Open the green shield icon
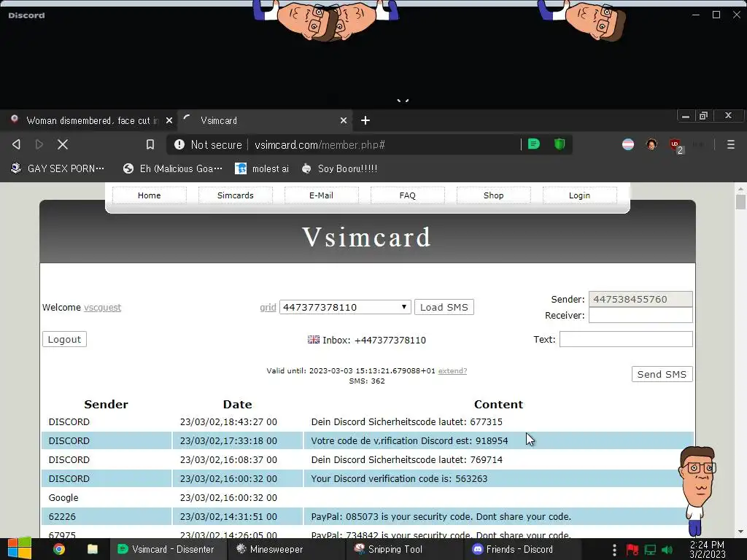The height and width of the screenshot is (560, 747). click(x=560, y=144)
